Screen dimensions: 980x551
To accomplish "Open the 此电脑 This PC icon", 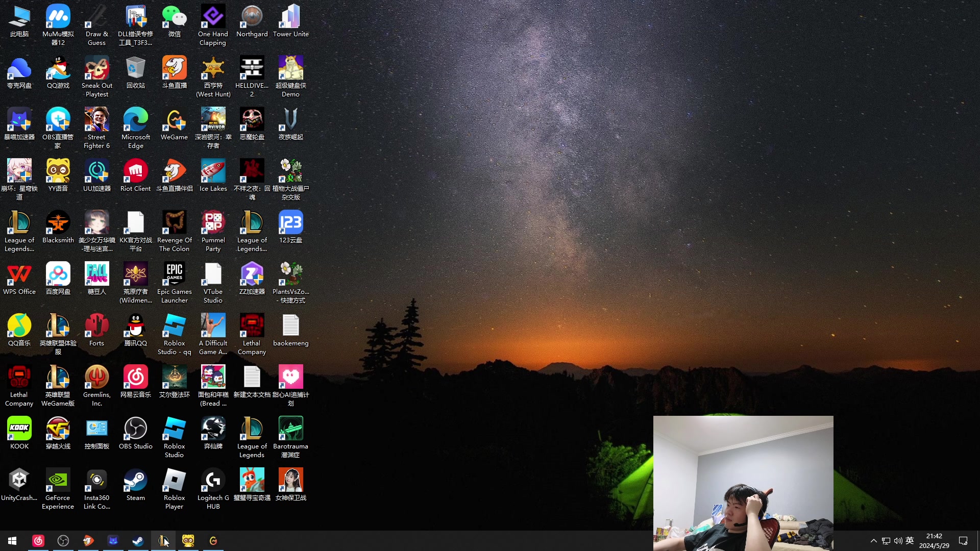I will click(19, 21).
